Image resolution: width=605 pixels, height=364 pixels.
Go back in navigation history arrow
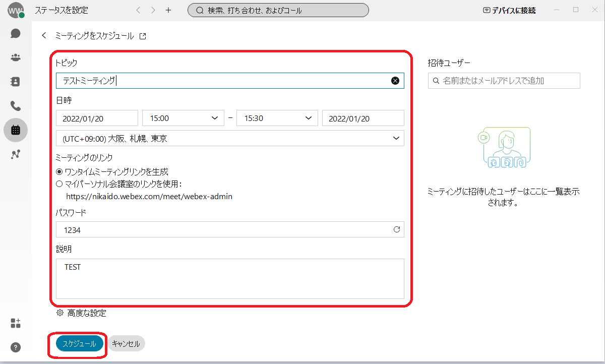[x=139, y=10]
